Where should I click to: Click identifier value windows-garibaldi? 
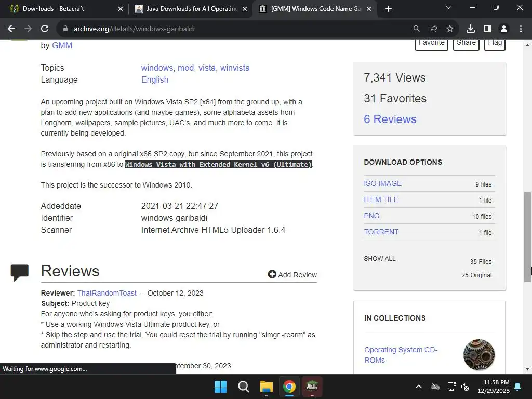tap(174, 218)
